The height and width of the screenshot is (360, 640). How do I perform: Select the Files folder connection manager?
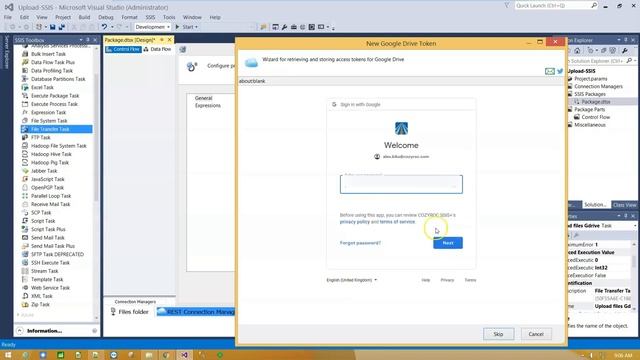pyautogui.click(x=129, y=312)
